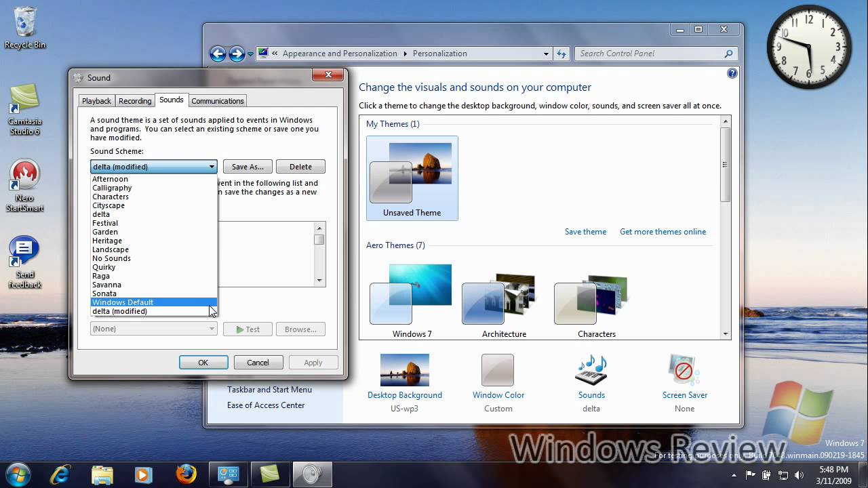
Task: Open Windows Explorer folder on taskbar
Action: pyautogui.click(x=102, y=474)
